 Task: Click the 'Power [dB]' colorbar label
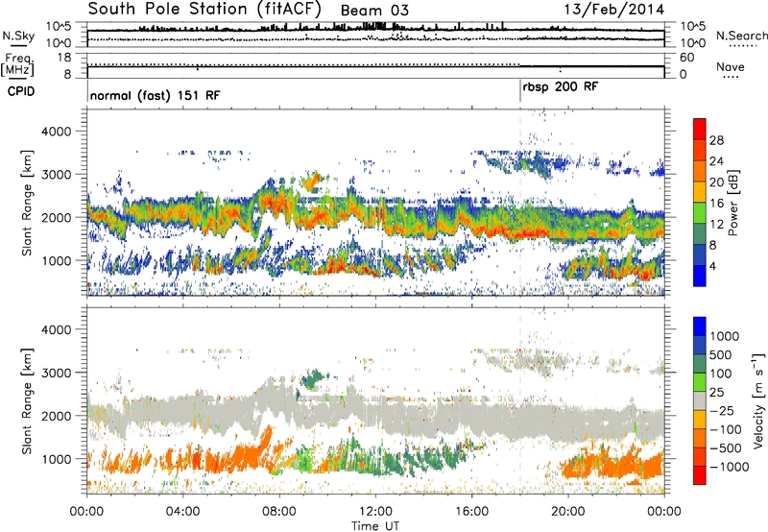tap(732, 203)
